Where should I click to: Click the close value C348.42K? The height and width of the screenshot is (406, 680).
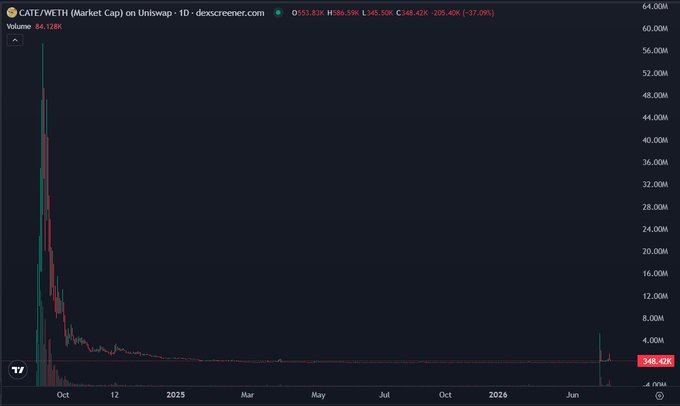click(412, 13)
